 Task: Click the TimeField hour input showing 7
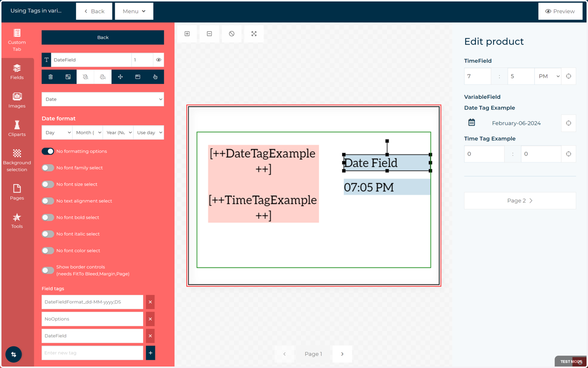click(478, 77)
